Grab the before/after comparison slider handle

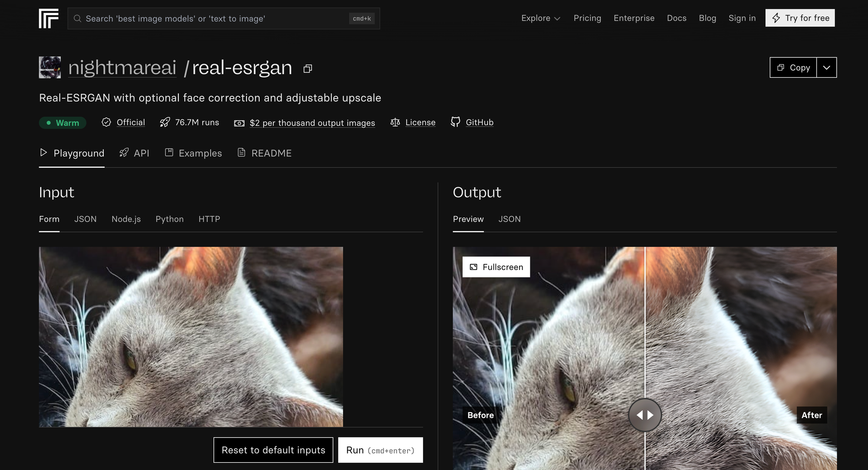[645, 415]
